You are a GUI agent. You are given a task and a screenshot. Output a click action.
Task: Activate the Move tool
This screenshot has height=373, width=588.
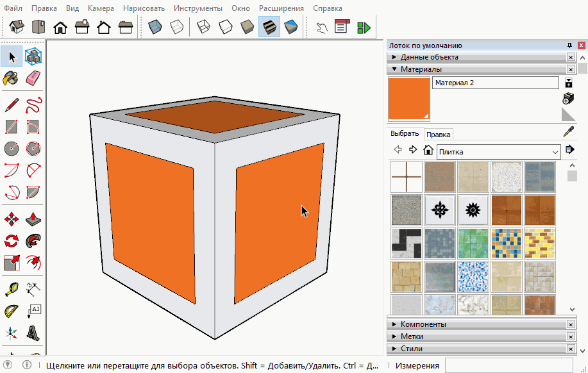coord(11,220)
